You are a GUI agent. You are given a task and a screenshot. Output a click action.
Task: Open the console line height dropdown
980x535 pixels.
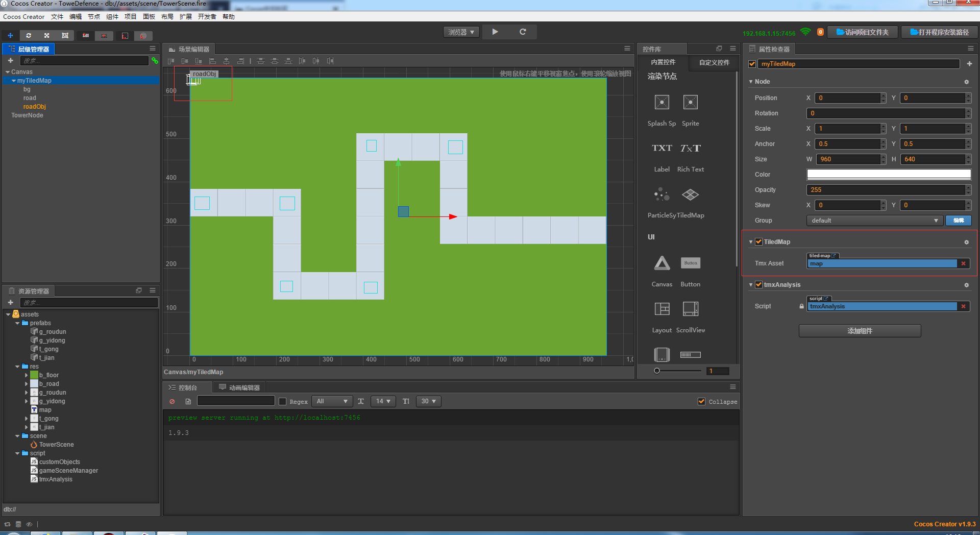(x=428, y=401)
